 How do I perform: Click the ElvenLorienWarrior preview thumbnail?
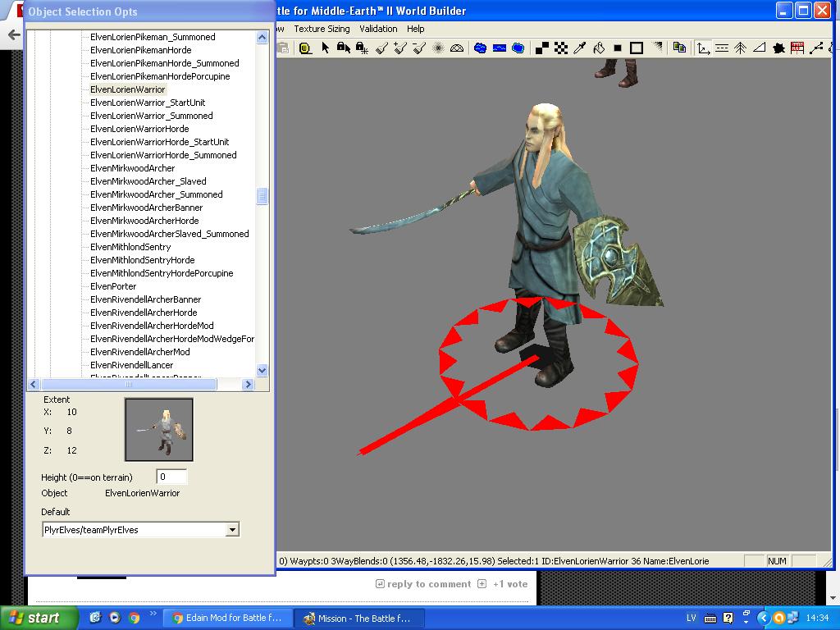tap(159, 430)
